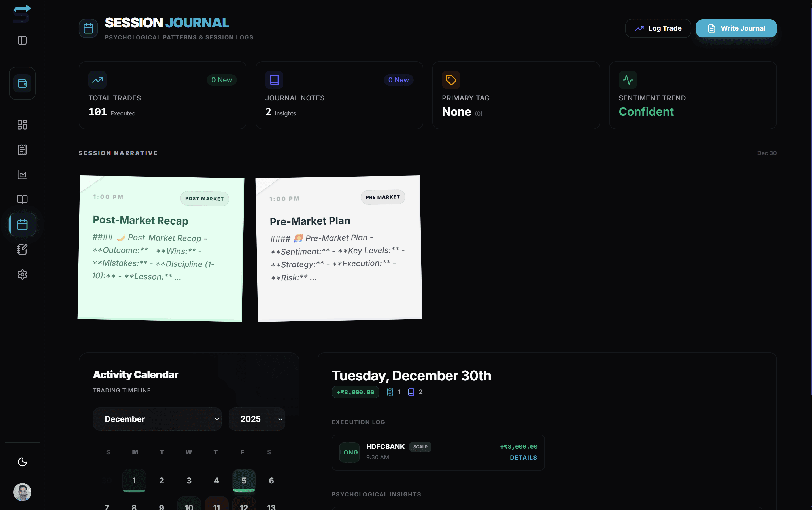
Task: Open the 2025 year dropdown
Action: click(x=257, y=419)
